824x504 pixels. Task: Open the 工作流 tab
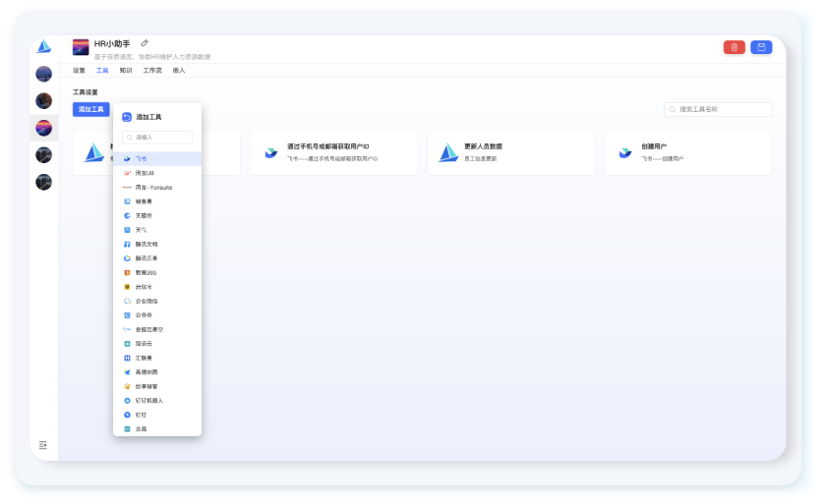pyautogui.click(x=152, y=71)
